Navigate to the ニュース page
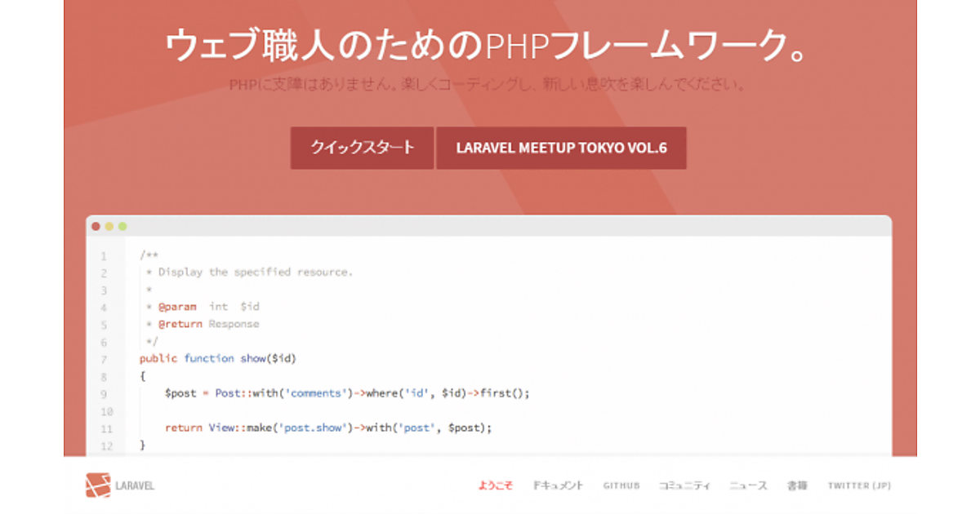This screenshot has height=514, width=980. click(x=748, y=485)
